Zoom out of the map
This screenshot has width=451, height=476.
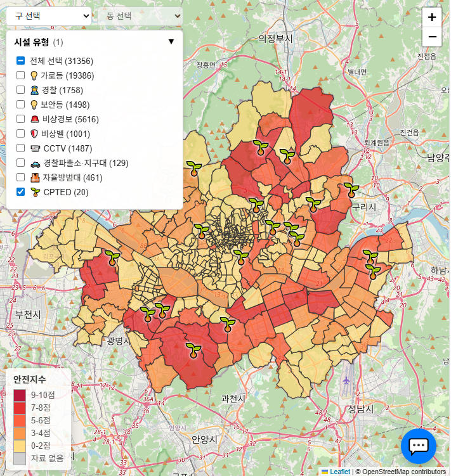(x=432, y=37)
